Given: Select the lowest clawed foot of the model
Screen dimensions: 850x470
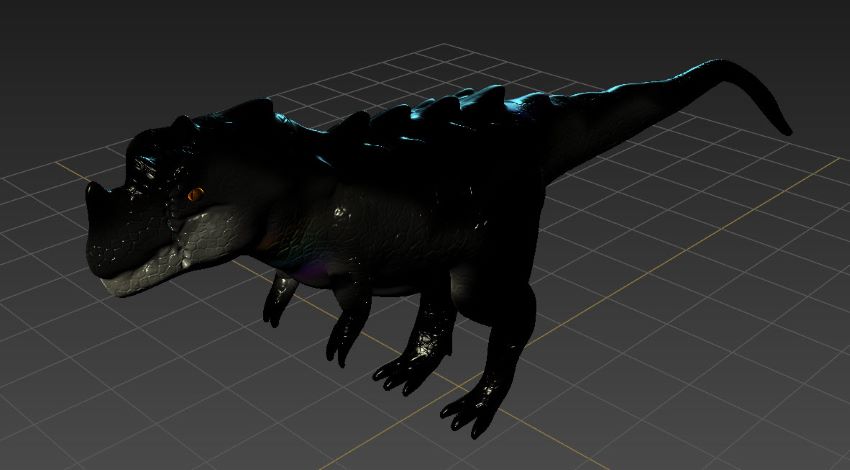Looking at the screenshot, I should tap(470, 410).
